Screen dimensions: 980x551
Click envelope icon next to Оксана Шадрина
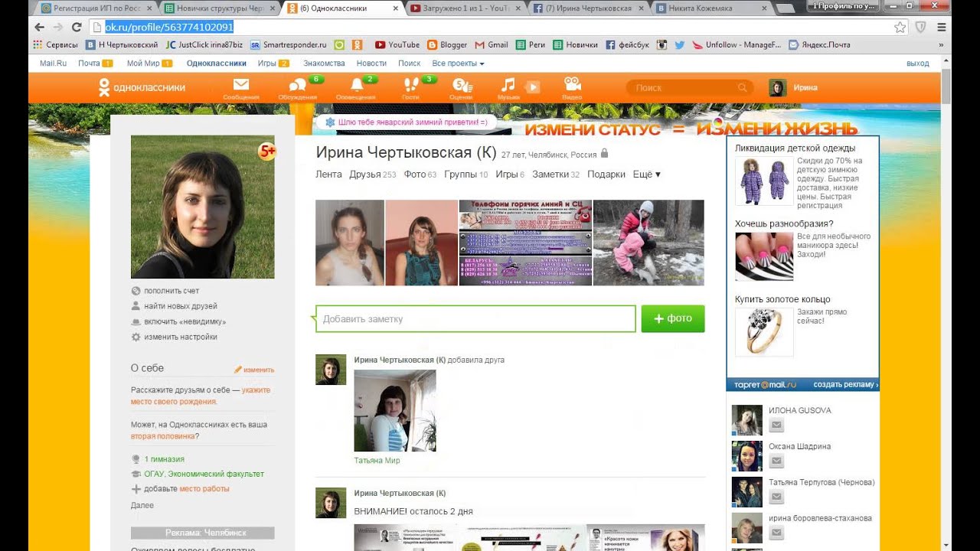coord(776,461)
